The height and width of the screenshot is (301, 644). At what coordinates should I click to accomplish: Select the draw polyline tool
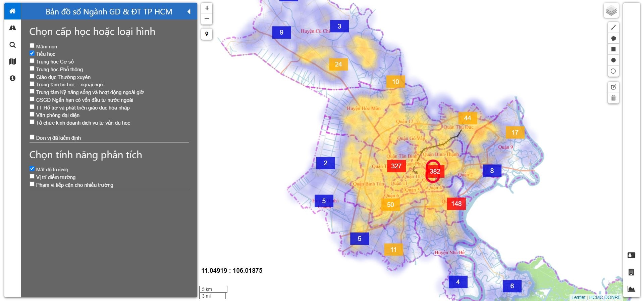613,28
